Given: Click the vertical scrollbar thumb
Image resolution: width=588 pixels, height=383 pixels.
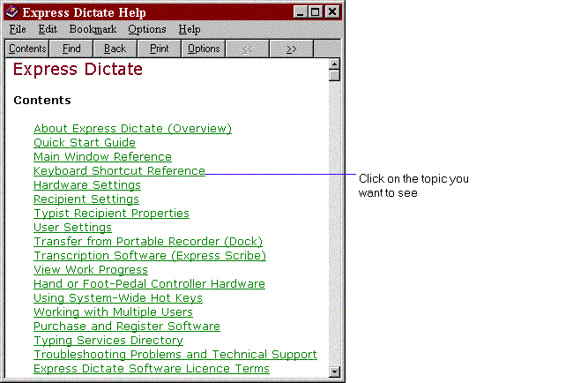Looking at the screenshot, I should click(x=334, y=76).
